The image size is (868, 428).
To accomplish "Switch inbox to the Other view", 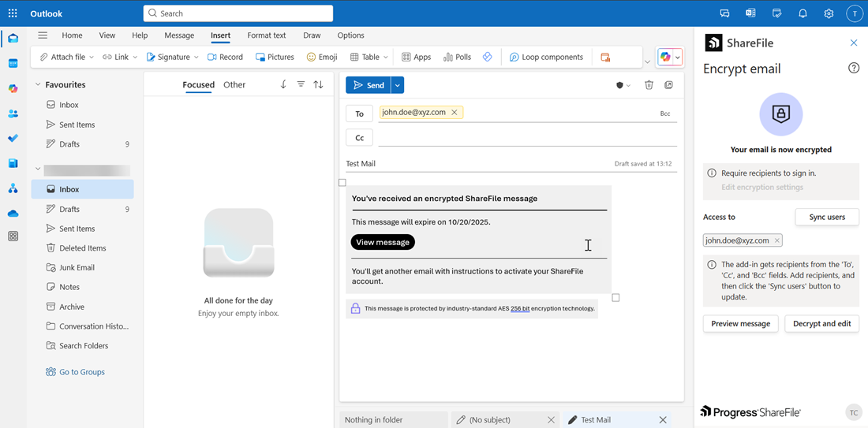I will coord(234,84).
